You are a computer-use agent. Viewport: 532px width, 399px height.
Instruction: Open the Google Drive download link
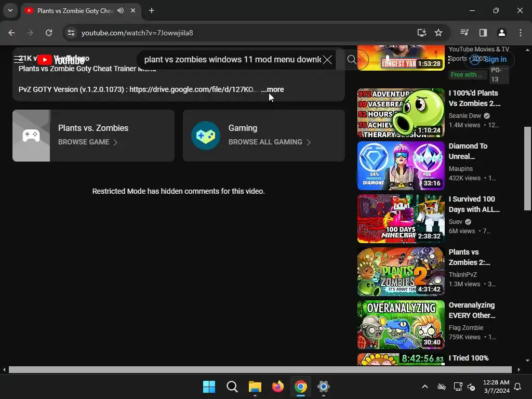(x=193, y=89)
